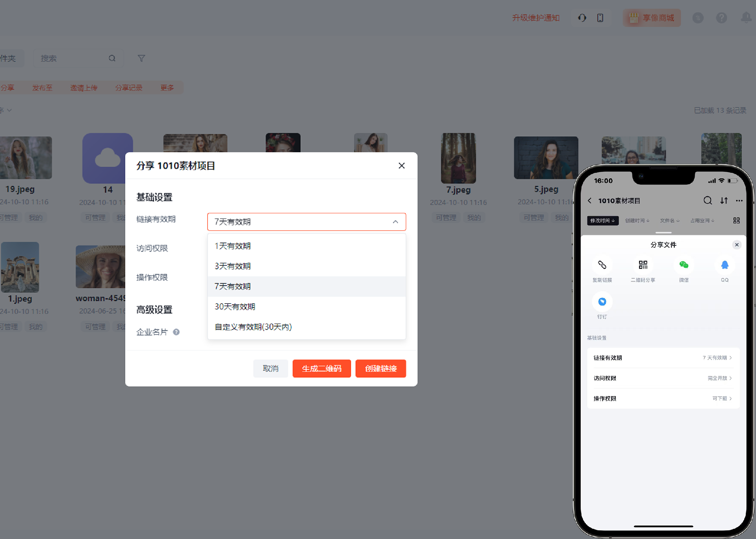Open 1.jpeg thumbnail

pyautogui.click(x=20, y=267)
